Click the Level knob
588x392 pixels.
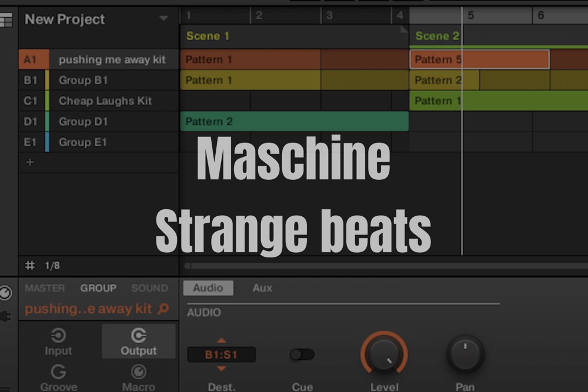[384, 354]
